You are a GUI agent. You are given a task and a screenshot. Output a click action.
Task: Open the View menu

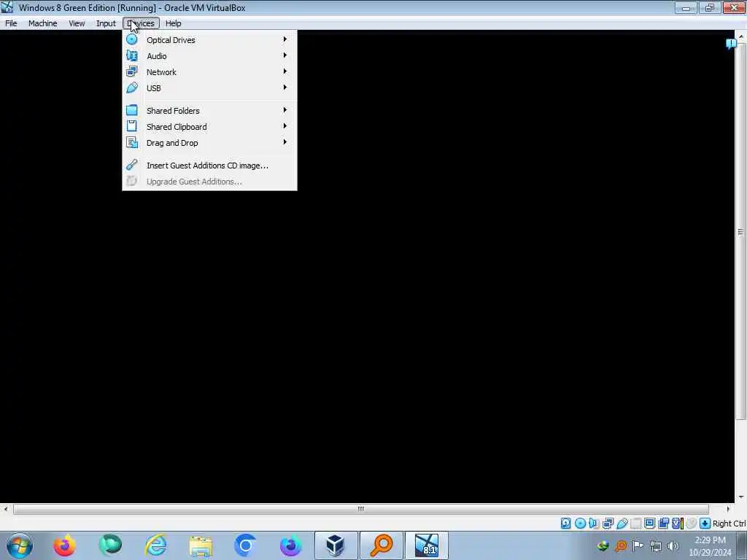77,23
